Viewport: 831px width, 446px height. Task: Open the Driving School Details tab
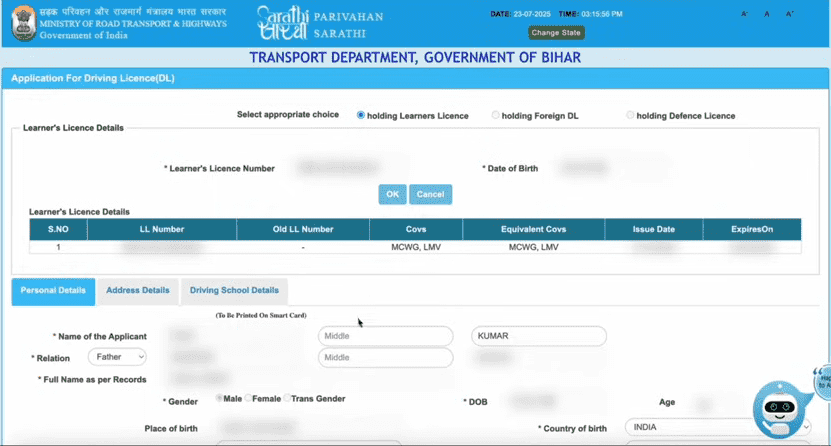(234, 290)
